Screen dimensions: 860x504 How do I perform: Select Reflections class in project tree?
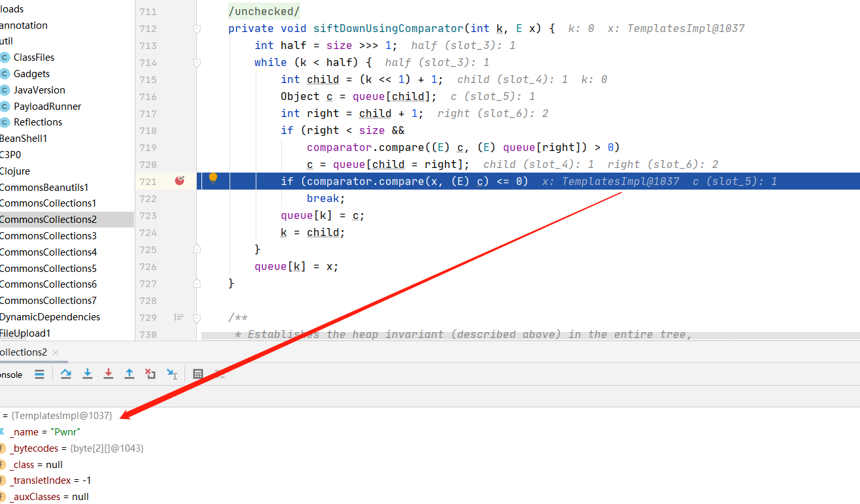38,122
